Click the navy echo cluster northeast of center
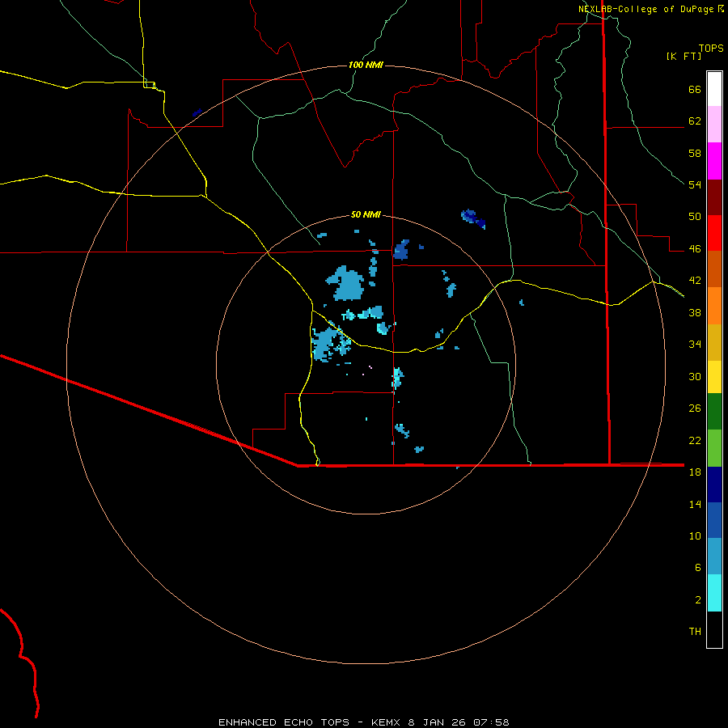This screenshot has height=728, width=728. (x=473, y=218)
